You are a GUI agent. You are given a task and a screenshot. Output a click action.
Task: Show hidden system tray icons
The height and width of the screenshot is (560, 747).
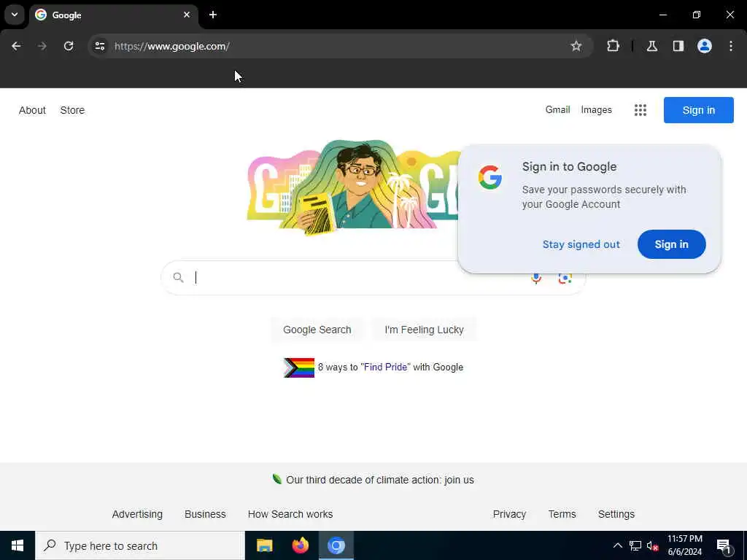click(x=617, y=545)
